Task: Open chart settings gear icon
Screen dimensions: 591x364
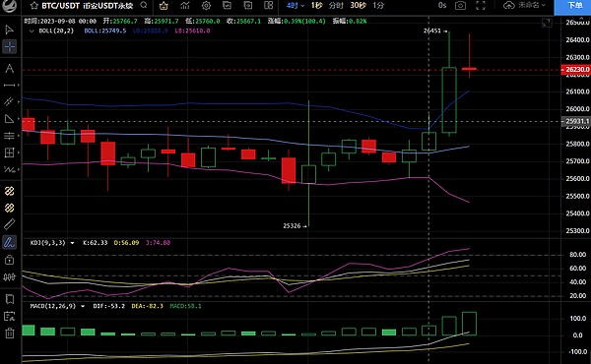Action: pyautogui.click(x=206, y=5)
